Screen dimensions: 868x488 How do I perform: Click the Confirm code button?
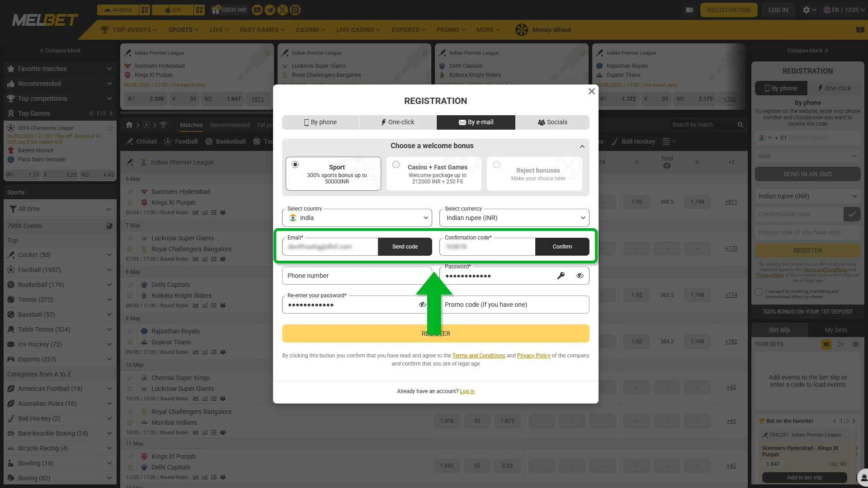(562, 247)
